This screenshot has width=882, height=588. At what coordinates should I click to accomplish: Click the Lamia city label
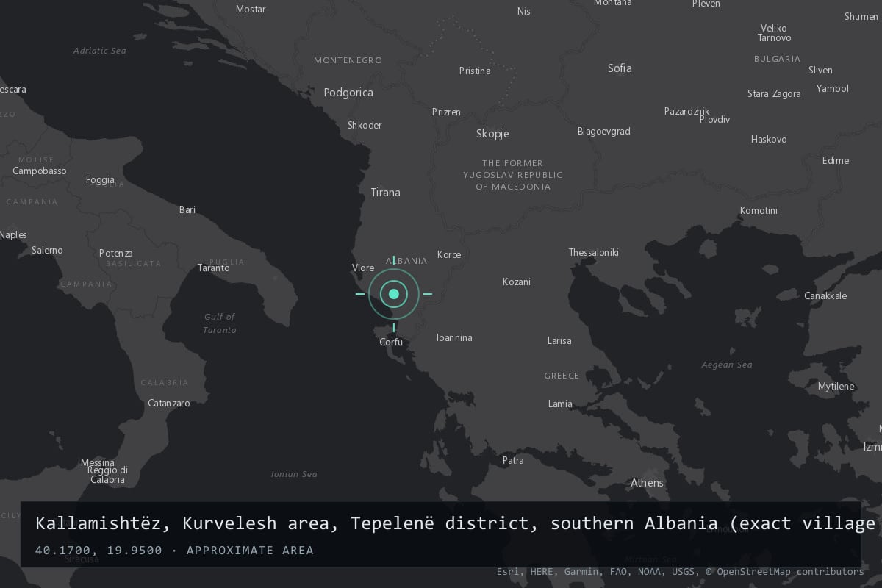pyautogui.click(x=560, y=404)
